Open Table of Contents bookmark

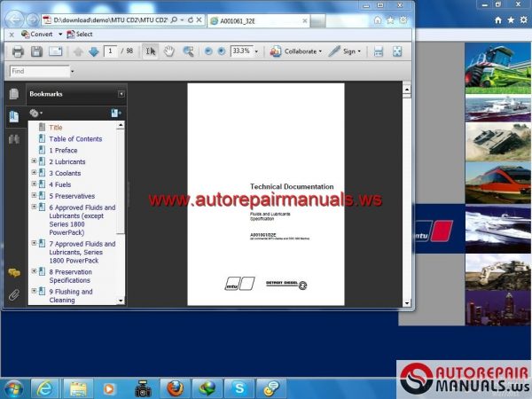point(75,139)
